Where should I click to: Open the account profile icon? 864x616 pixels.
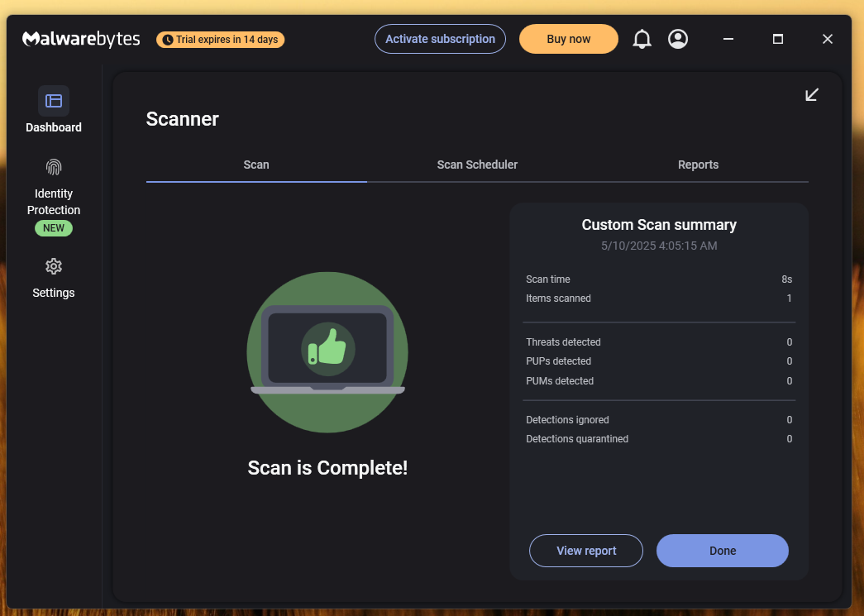point(678,39)
